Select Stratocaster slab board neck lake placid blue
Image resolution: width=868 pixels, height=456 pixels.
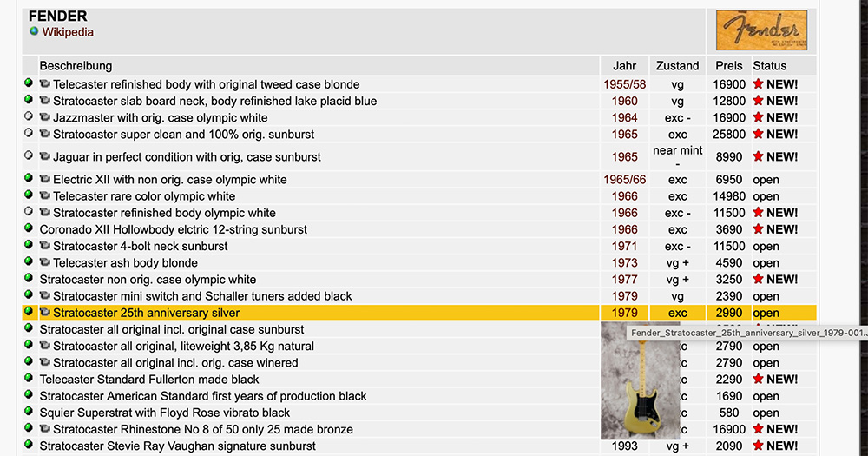click(x=214, y=102)
